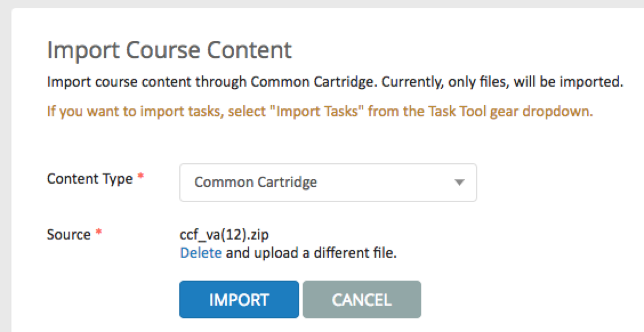Click the Content Type dropdown arrow
Image resolution: width=644 pixels, height=332 pixels.
click(x=459, y=182)
